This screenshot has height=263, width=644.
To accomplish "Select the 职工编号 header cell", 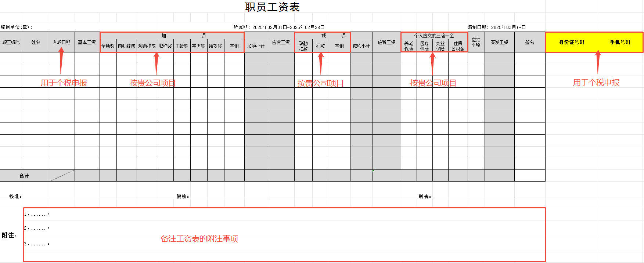I will tap(11, 42).
